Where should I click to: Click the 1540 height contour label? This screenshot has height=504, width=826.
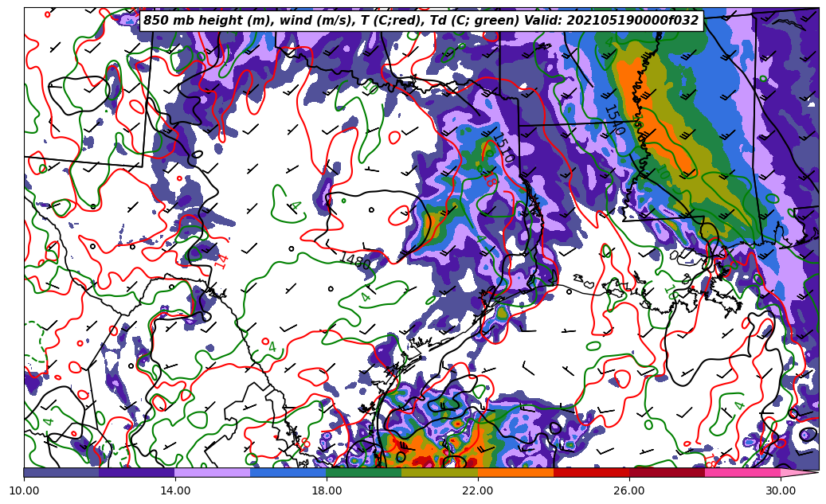click(x=614, y=119)
